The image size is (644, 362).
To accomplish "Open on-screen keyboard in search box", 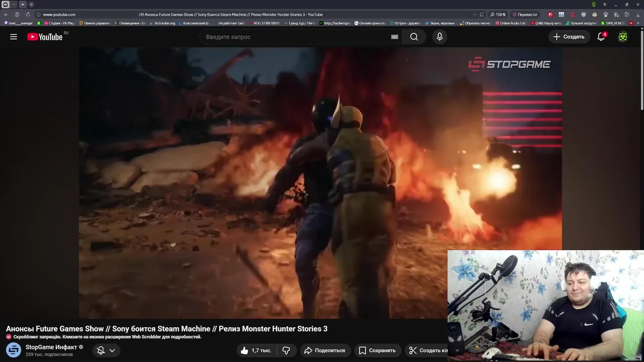I will point(394,37).
